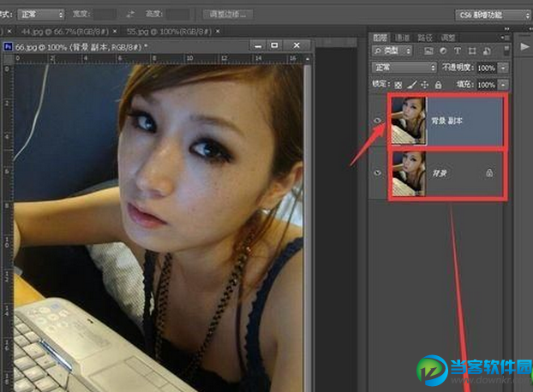Viewport: 533px width, 392px height.
Task: Enable lock transparent pixels icon
Action: coord(398,85)
